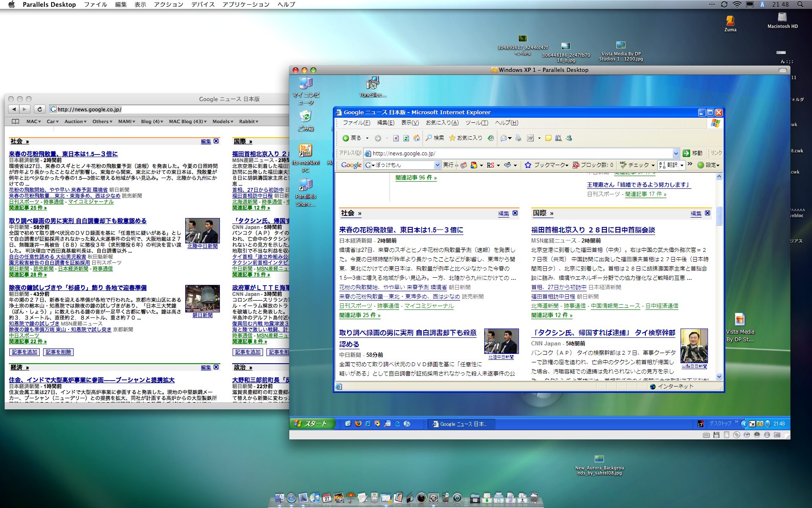Open Time Machine in the dock
This screenshot has height=508, width=812.
(x=457, y=498)
